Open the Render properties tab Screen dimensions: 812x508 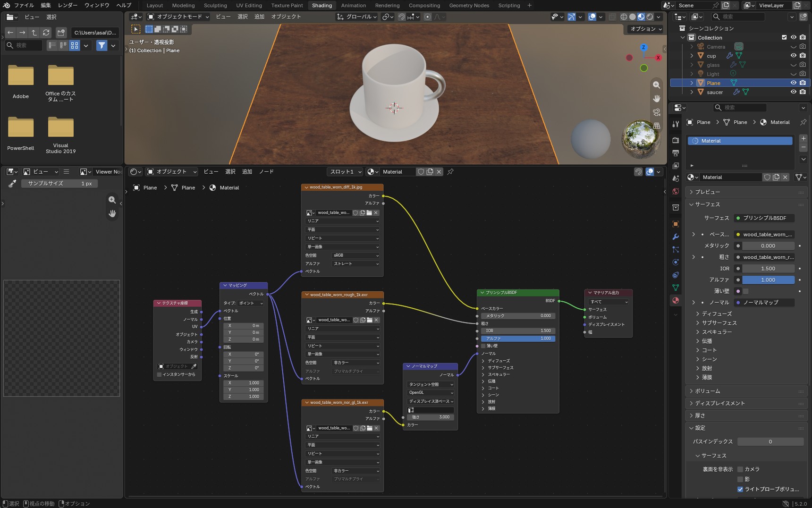pos(676,140)
